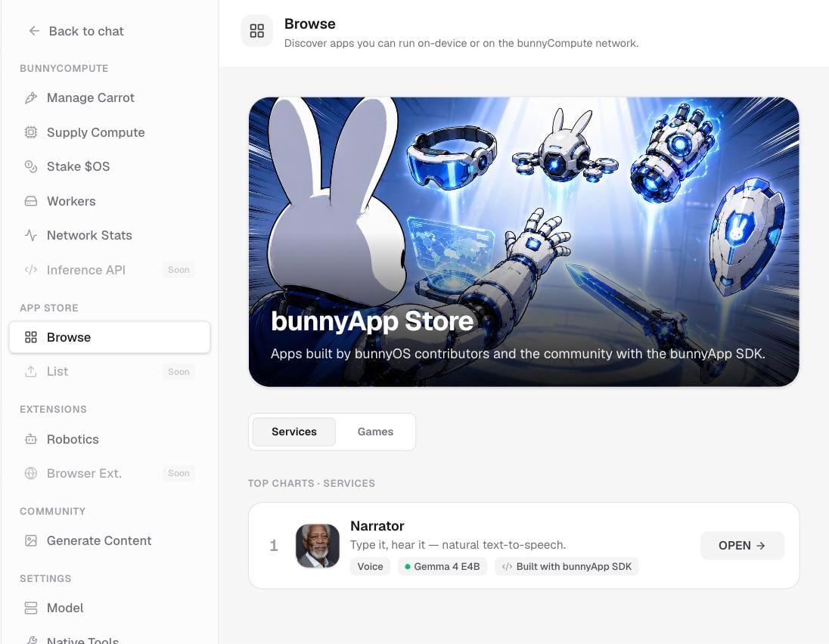Click the Narrator app title
Screen dimensions: 829x644
click(x=377, y=525)
